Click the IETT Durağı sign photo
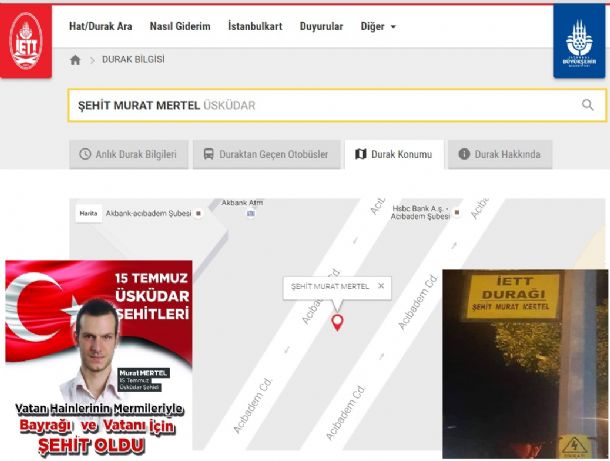The width and height of the screenshot is (610, 461). [525, 364]
